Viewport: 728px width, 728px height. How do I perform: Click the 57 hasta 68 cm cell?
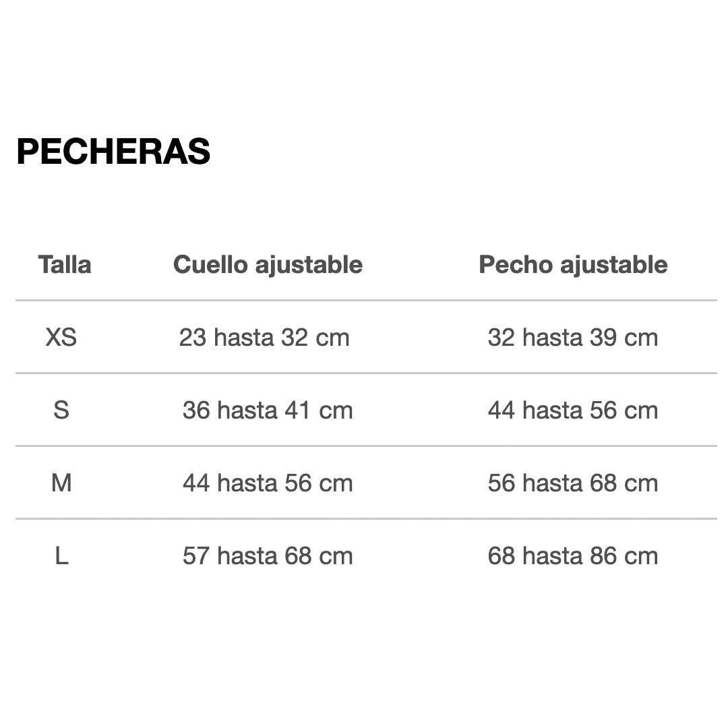click(268, 556)
